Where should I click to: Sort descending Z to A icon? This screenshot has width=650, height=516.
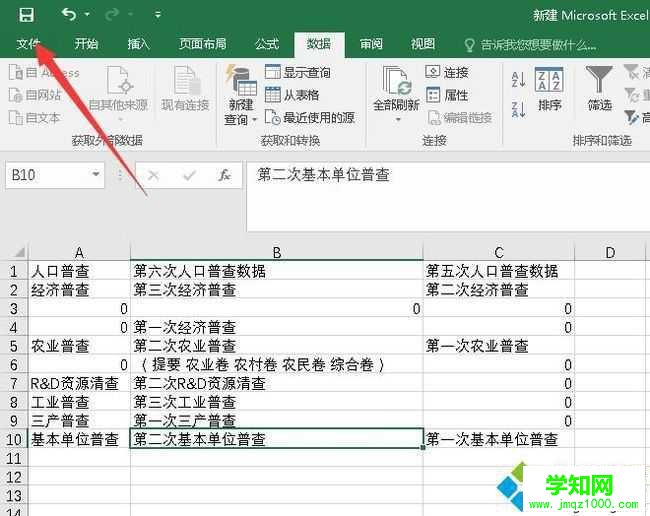(519, 109)
